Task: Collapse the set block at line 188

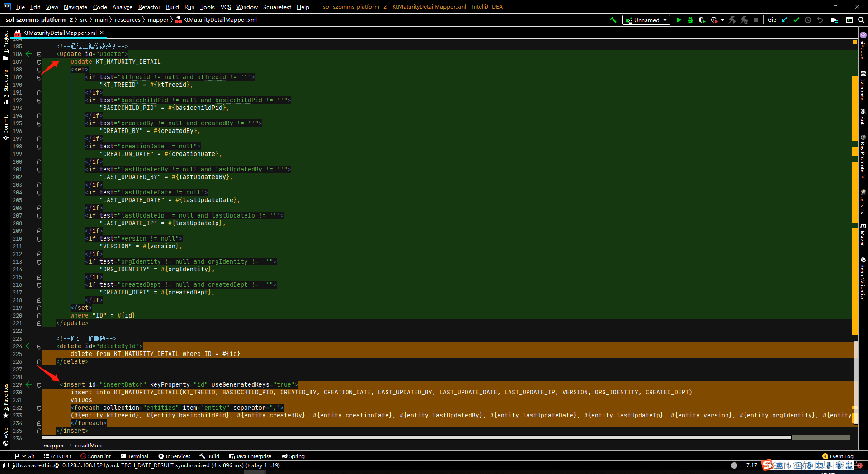Action: (x=39, y=70)
